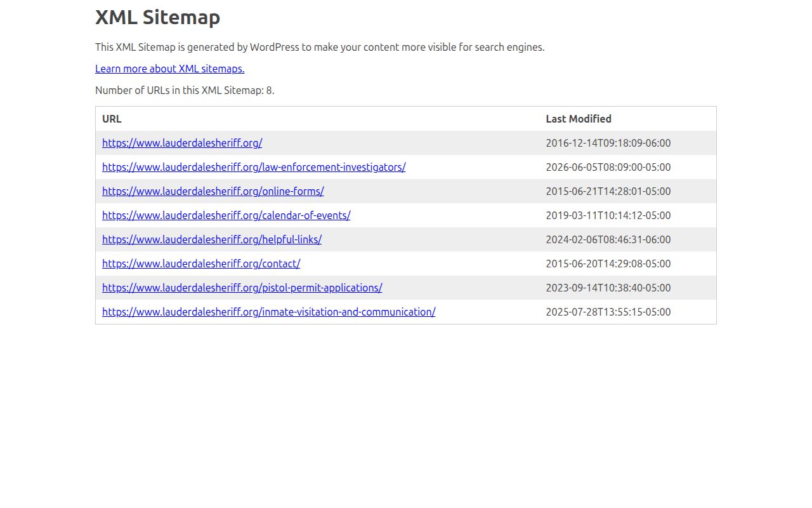Click the 'Number of URLs in this XML Sitemap: 8.' text
812x508 pixels.
tap(185, 90)
